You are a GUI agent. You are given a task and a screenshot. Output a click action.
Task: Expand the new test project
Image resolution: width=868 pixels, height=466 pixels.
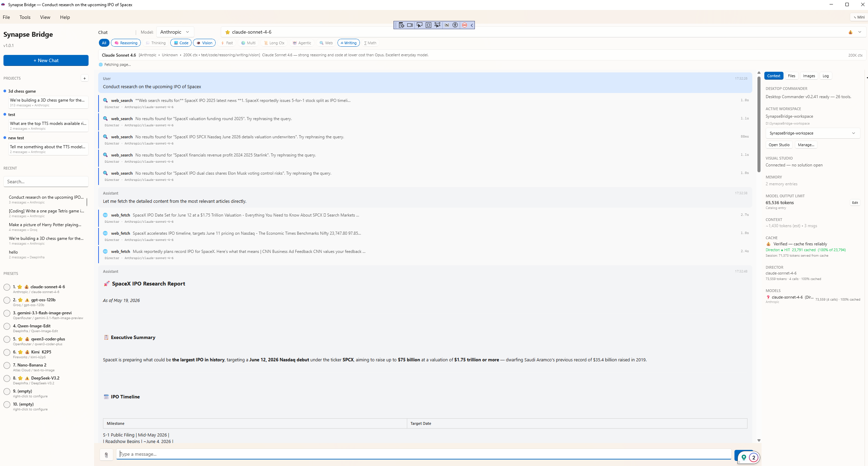(x=16, y=138)
